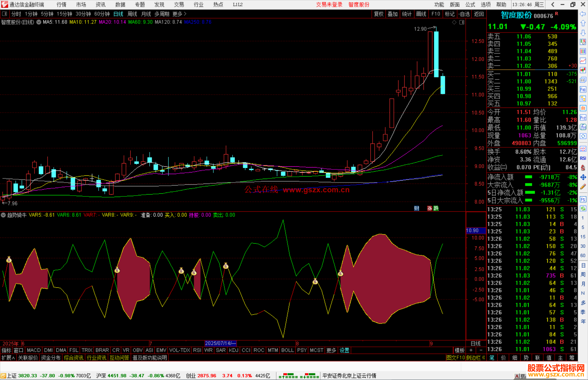588x380 pixels.
Task: Open the tree structure icon in sidebar
Action: pyautogui.click(x=583, y=99)
